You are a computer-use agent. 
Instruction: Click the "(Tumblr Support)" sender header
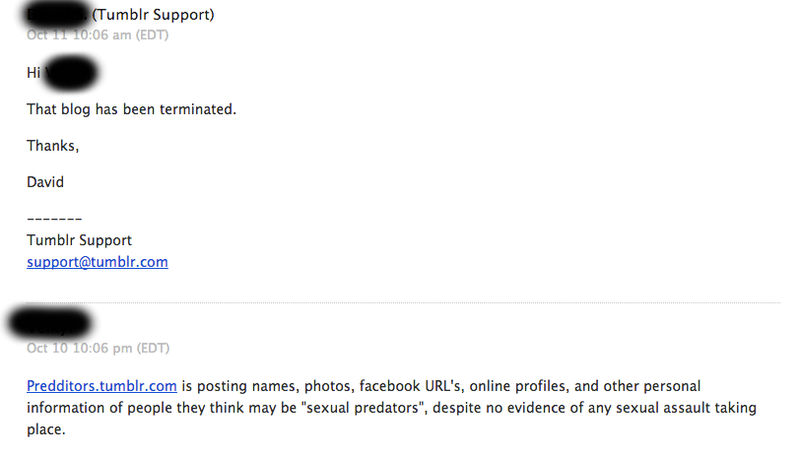pyautogui.click(x=153, y=15)
